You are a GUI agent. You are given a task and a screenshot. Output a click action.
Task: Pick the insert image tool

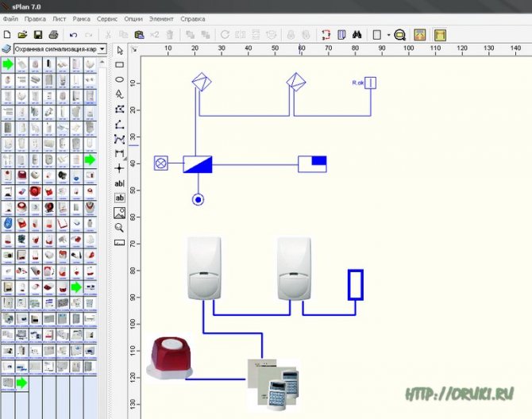coord(120,212)
